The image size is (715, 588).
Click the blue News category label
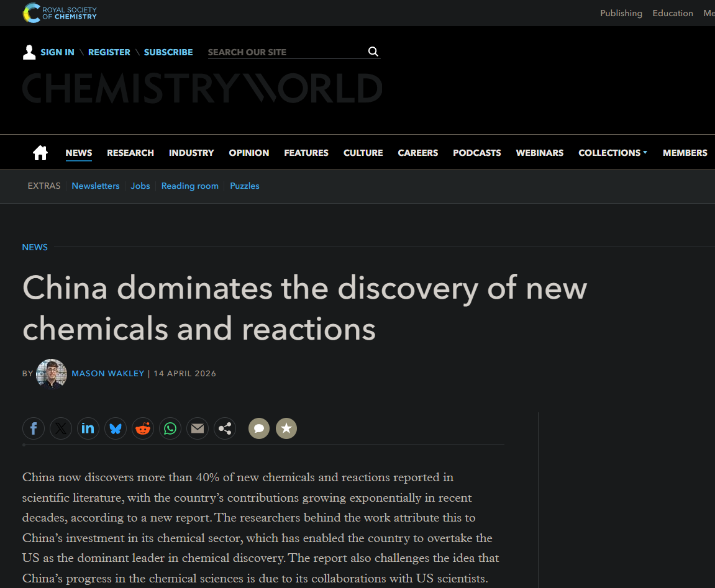click(x=35, y=247)
